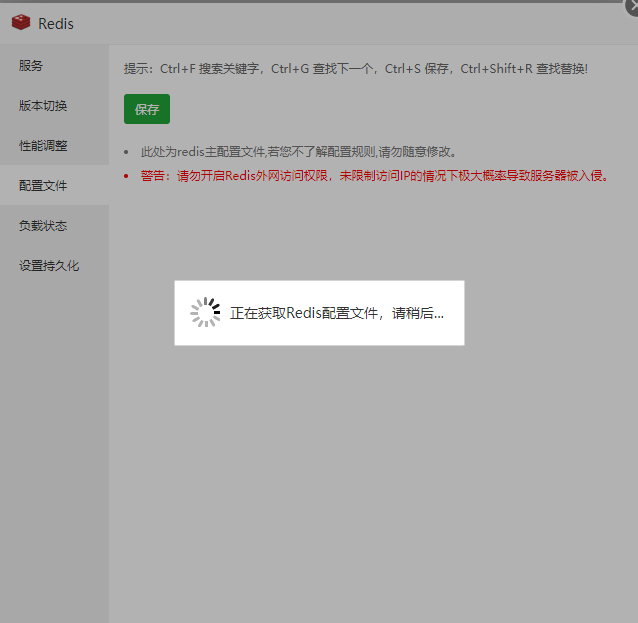
Task: Click the loading spinner icon
Action: [205, 312]
